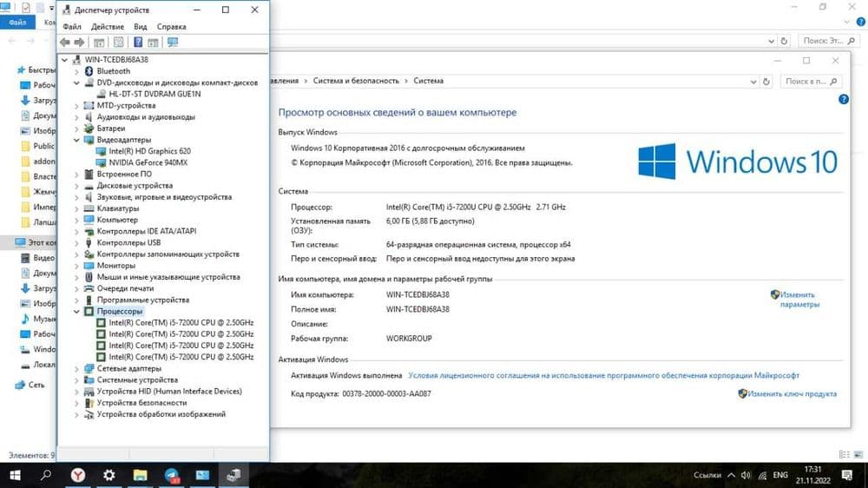Select Сеть in Explorer navigation pane
This screenshot has height=488, width=868.
(x=36, y=385)
